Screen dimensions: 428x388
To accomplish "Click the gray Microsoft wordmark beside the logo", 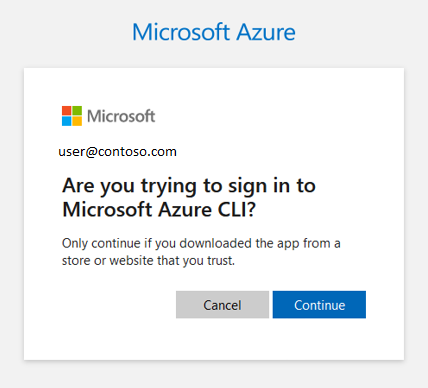I will coord(121,116).
